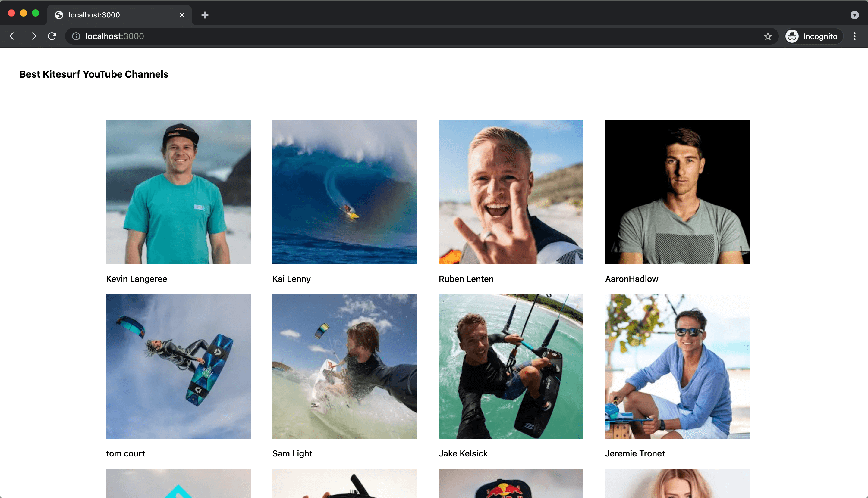Open the Incognito profile indicator
The height and width of the screenshot is (498, 868).
813,36
